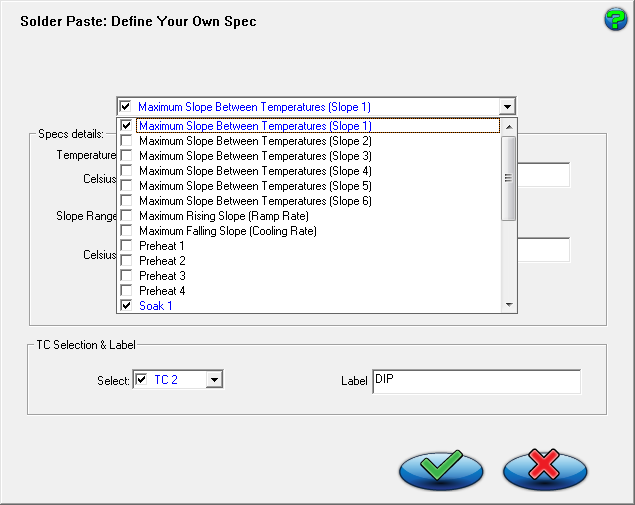Viewport: 635px width, 505px height.
Task: Open the TC Select dropdown
Action: tap(213, 380)
